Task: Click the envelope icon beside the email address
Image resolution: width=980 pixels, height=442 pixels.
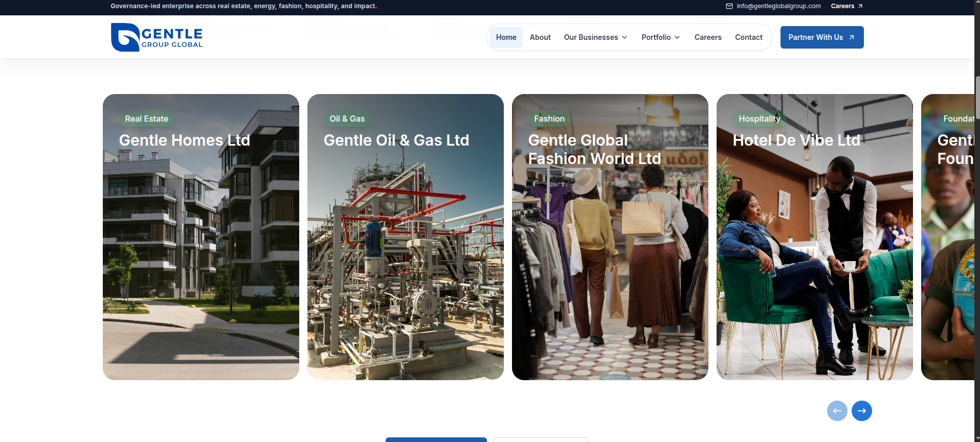Action: coord(729,6)
